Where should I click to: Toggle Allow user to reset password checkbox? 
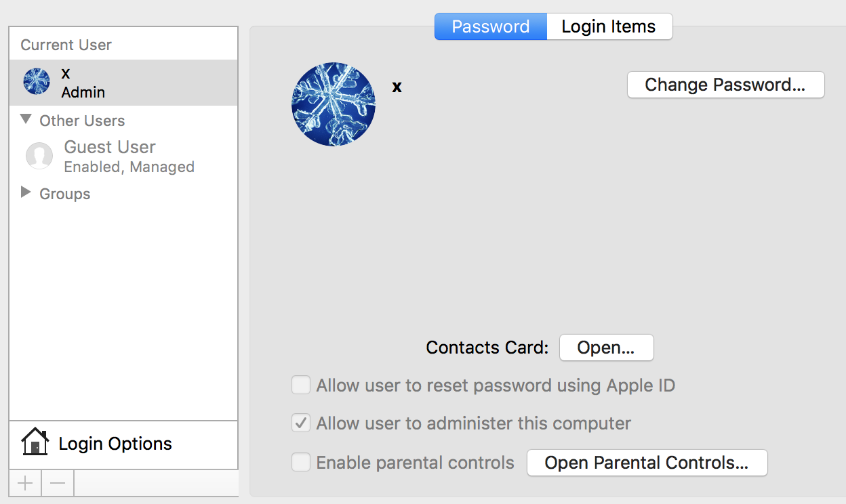click(x=301, y=385)
